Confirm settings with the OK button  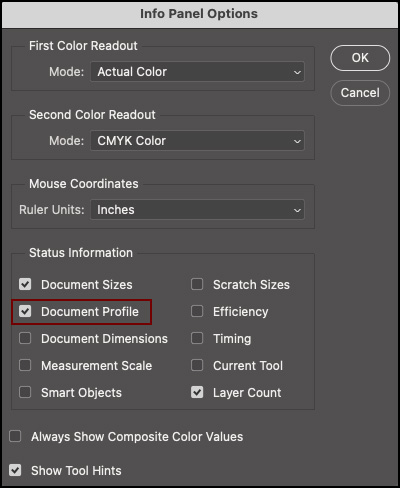pos(360,58)
